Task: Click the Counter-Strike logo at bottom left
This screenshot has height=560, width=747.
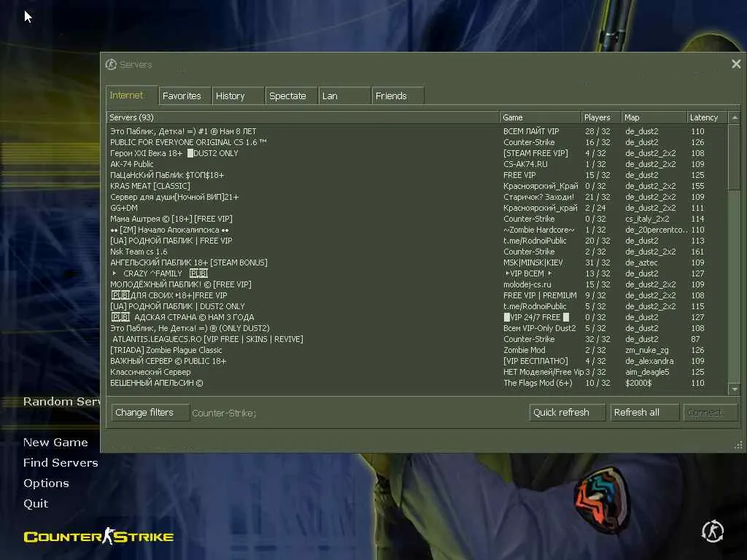Action: (x=98, y=537)
